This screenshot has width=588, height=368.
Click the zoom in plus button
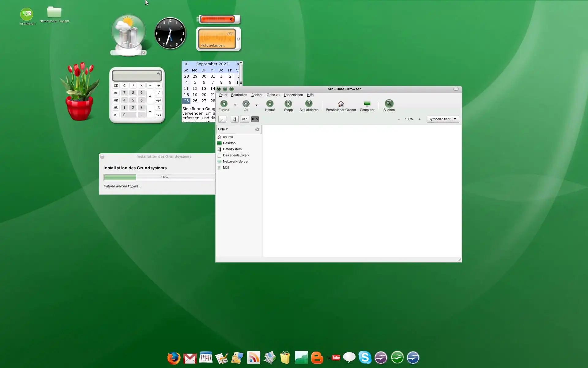419,119
